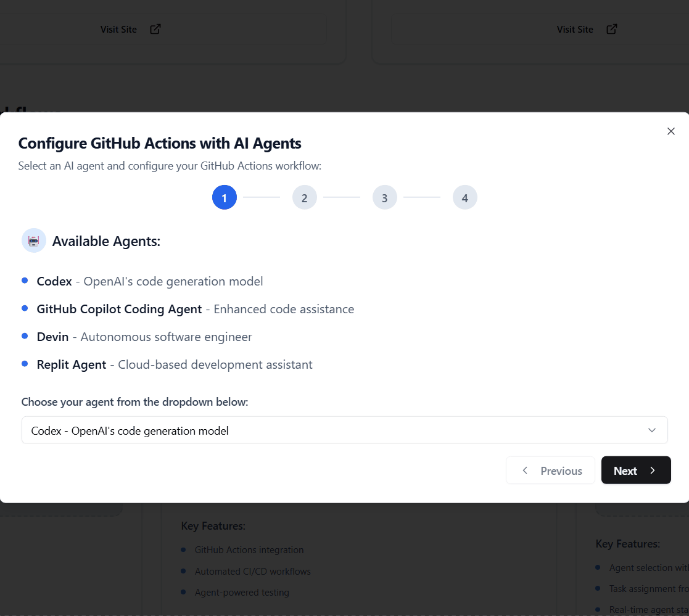689x616 pixels.
Task: Click the blue bullet beside the Codex entry
Action: [25, 281]
